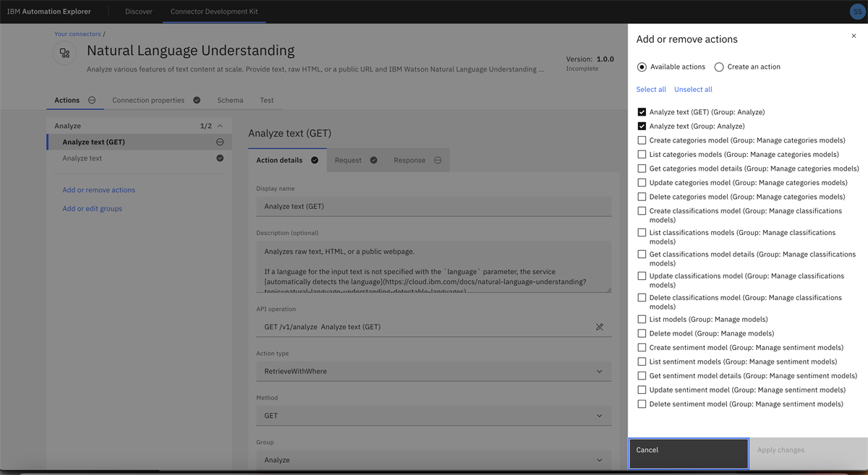Screen dimensions: 868x475
Task: Open the Request sub-tab
Action: tap(356, 161)
